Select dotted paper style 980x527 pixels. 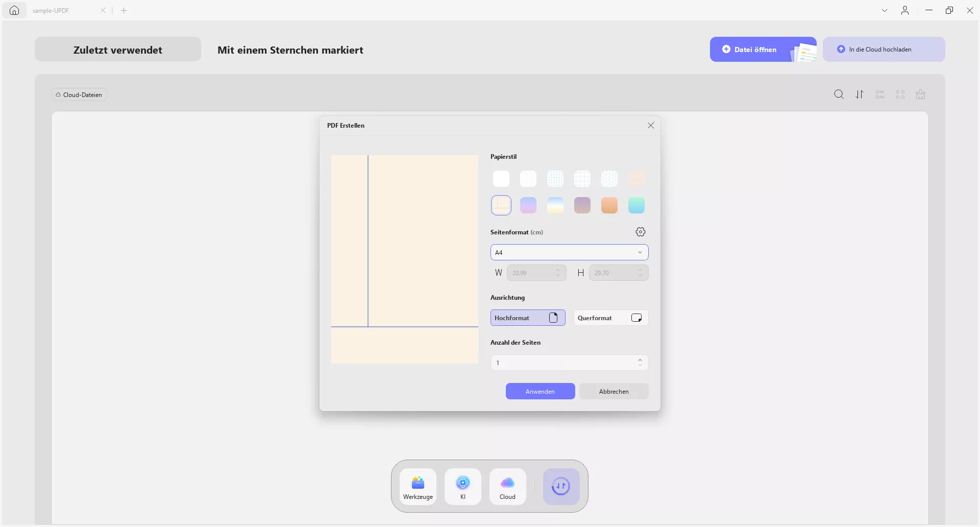pos(528,179)
